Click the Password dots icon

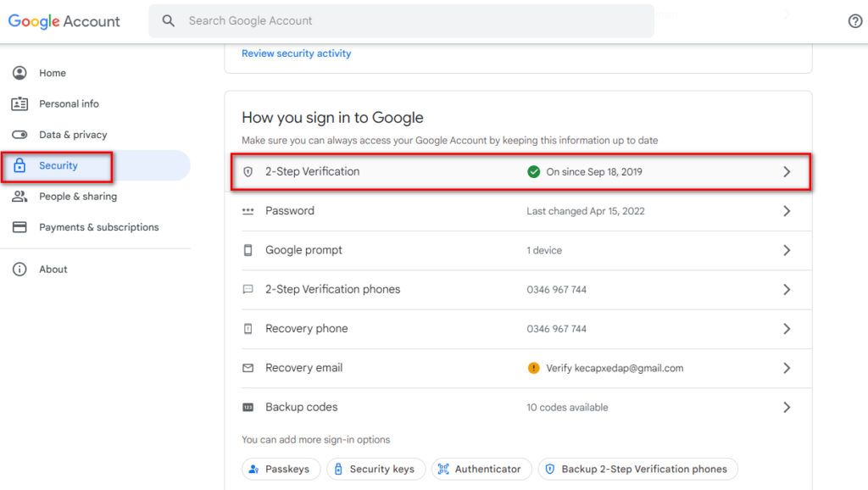(x=248, y=211)
